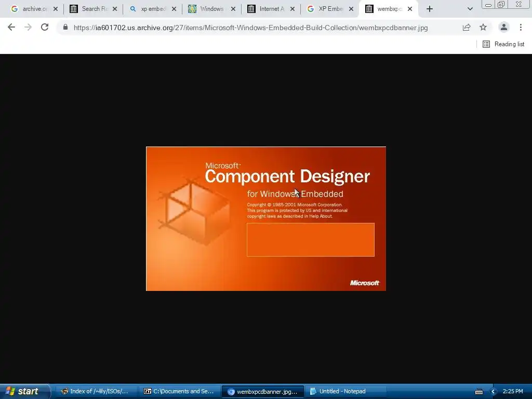Screen dimensions: 532x399
Task: Bookmark the page with the star icon
Action: (483, 27)
